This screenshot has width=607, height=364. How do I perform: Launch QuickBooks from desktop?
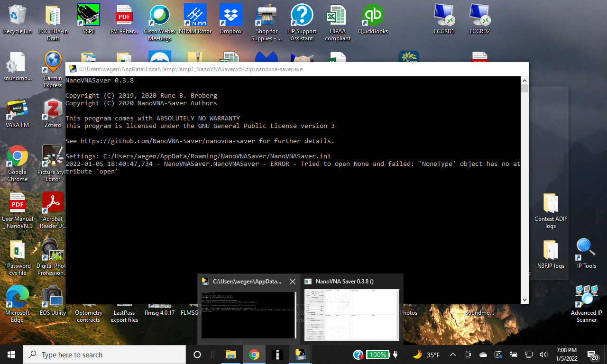click(x=373, y=19)
